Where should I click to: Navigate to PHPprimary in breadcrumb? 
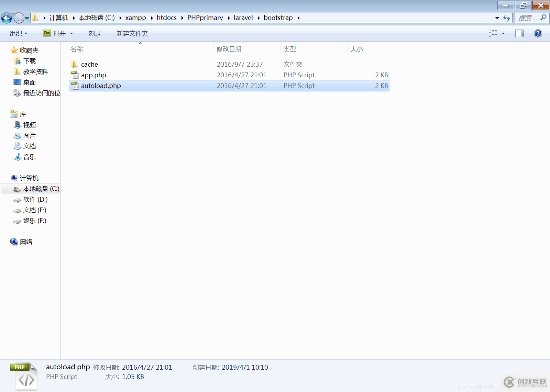point(205,18)
